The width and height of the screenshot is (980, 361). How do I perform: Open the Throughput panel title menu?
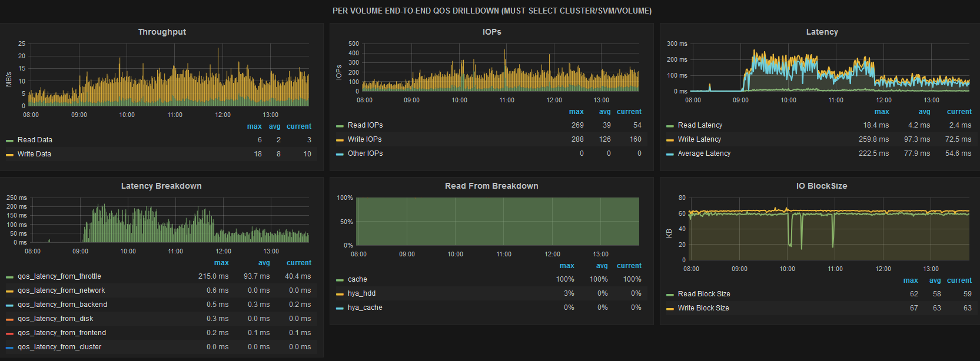tap(162, 32)
